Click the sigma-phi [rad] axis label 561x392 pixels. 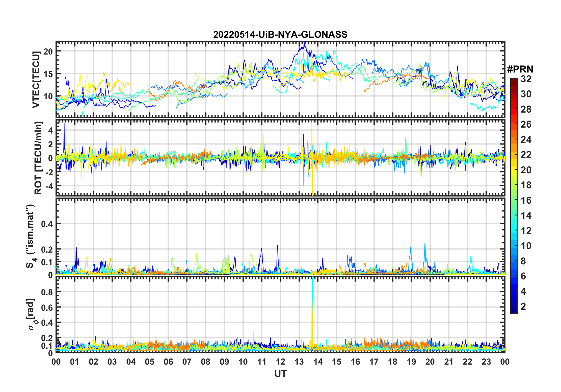32,314
